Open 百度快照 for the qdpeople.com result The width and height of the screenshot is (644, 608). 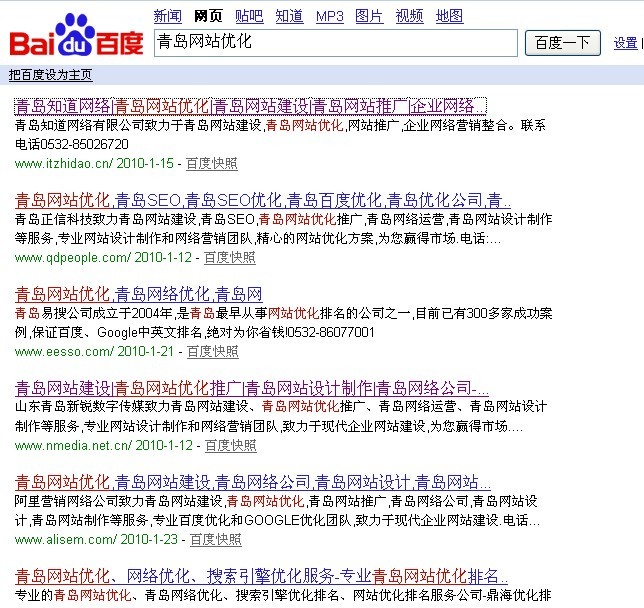pos(229,257)
